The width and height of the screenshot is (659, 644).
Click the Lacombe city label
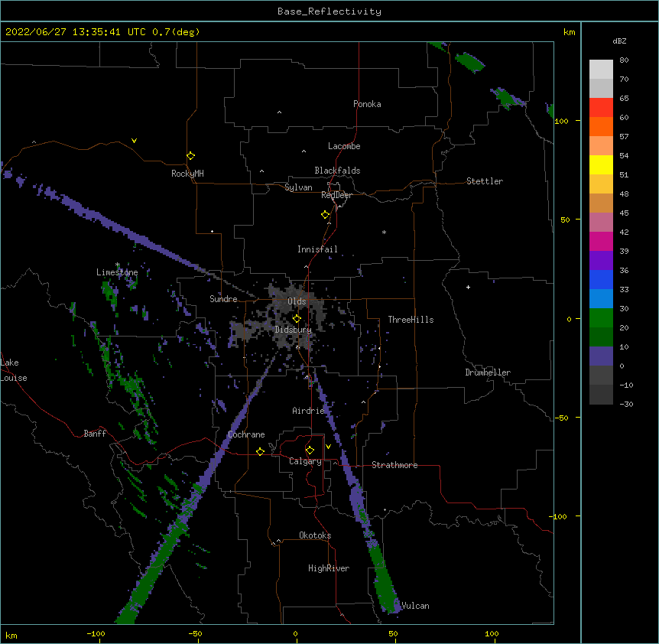(x=344, y=146)
